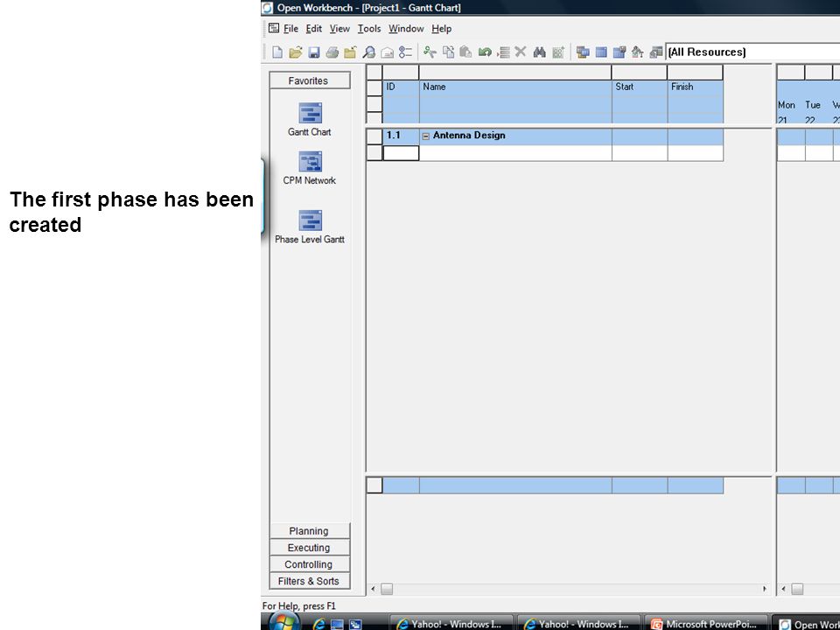The width and height of the screenshot is (840, 630).
Task: Open the Tools menu
Action: click(x=369, y=28)
